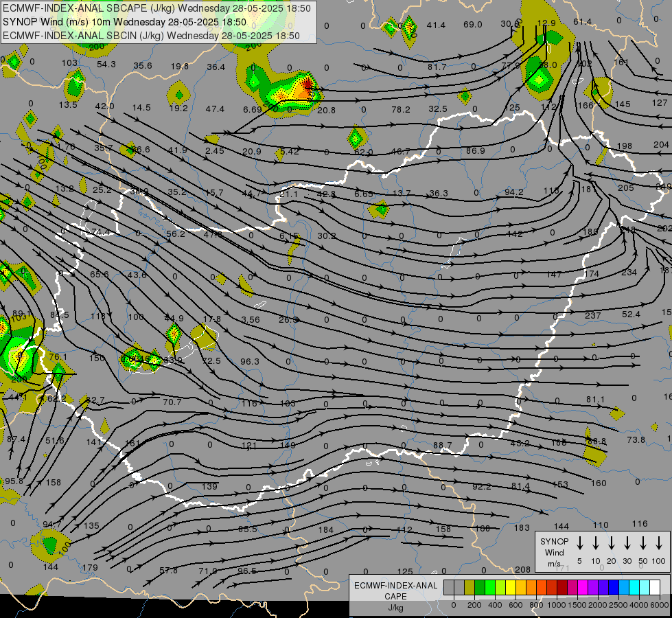
Task: Click the 94.7 value on the map
Action: 52,524
